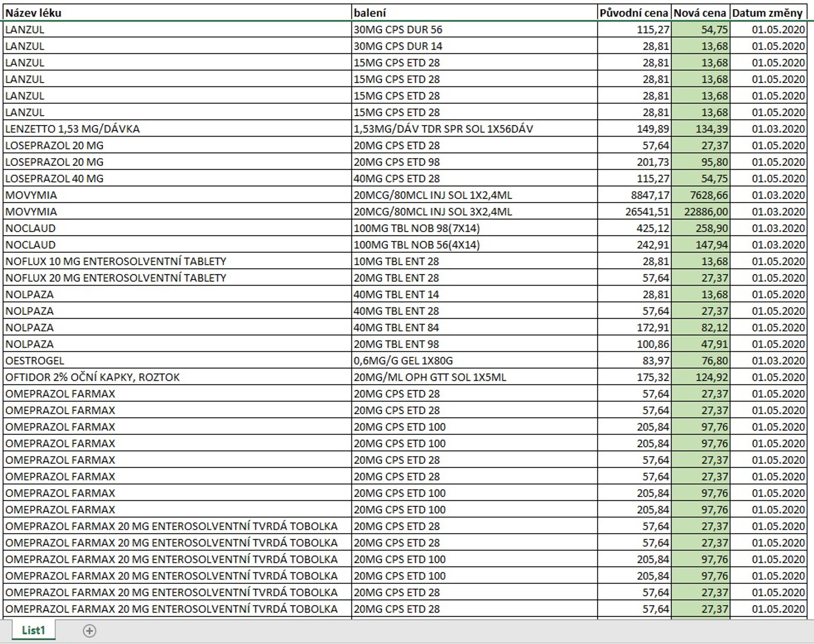Select '20MCG/80MCL INJ SOL 1X2,4ML' packaging cell
The width and height of the screenshot is (814, 644).
[474, 195]
